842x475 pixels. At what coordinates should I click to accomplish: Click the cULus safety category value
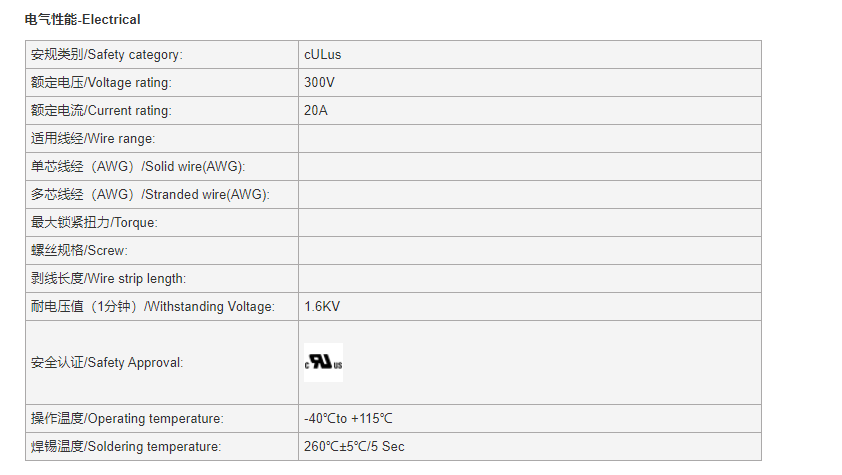(322, 55)
